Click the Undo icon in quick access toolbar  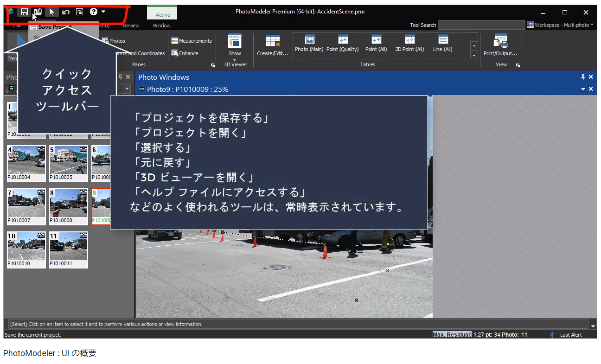[66, 12]
